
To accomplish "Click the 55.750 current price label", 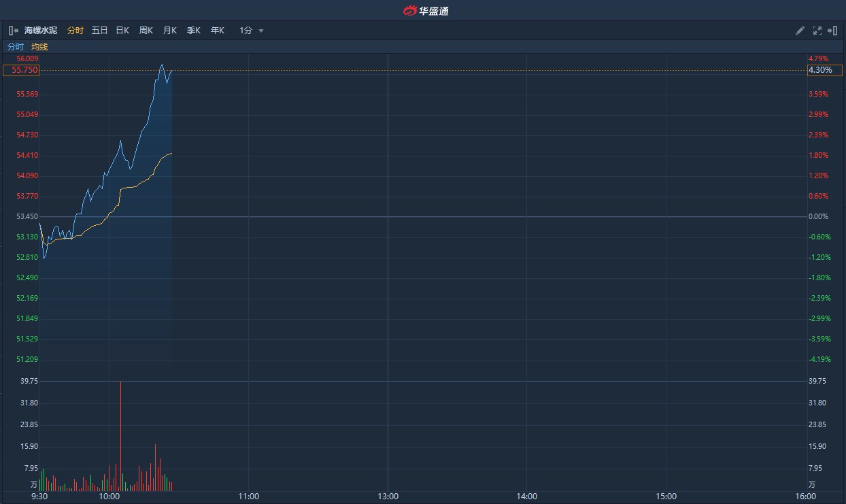I will click(21, 70).
